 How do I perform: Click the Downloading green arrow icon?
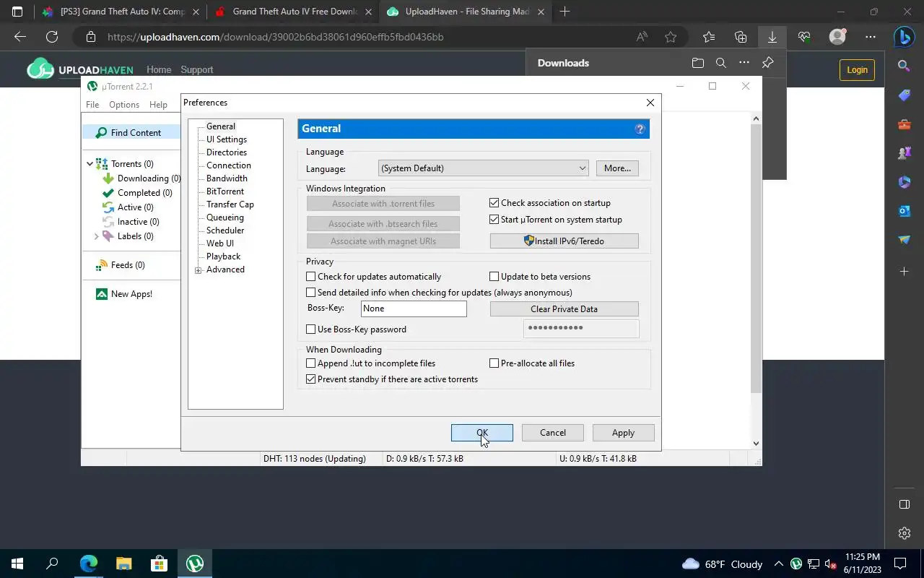[x=108, y=178]
